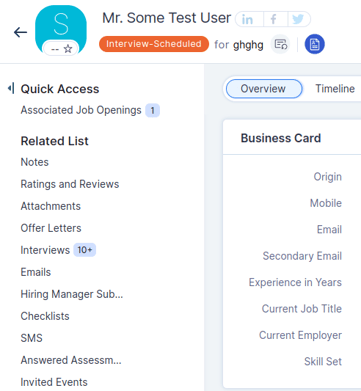Screen dimensions: 361x391
Task: Go back using the left arrow
Action: point(20,32)
